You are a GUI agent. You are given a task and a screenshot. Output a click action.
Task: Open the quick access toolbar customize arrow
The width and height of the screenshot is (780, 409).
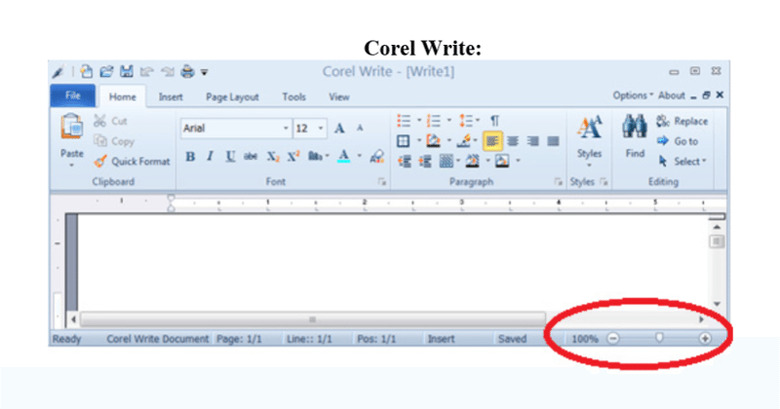(x=204, y=73)
